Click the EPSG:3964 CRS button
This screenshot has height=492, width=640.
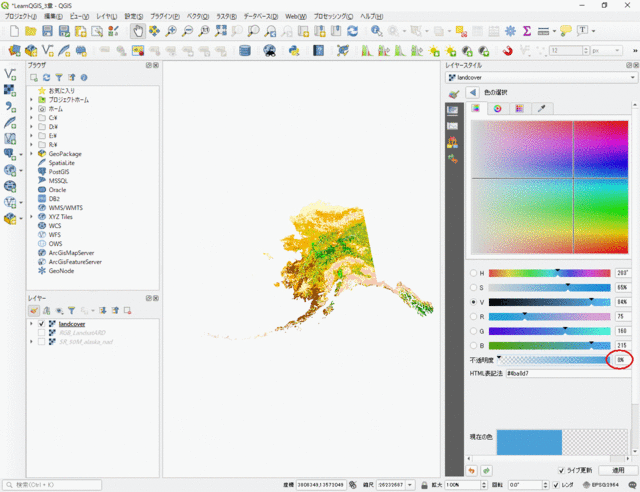(600, 485)
